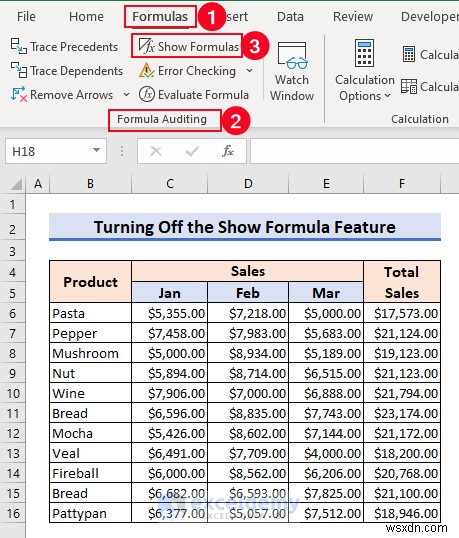Select the cell with $4,000.00
This screenshot has width=459, height=538.
pyautogui.click(x=326, y=453)
